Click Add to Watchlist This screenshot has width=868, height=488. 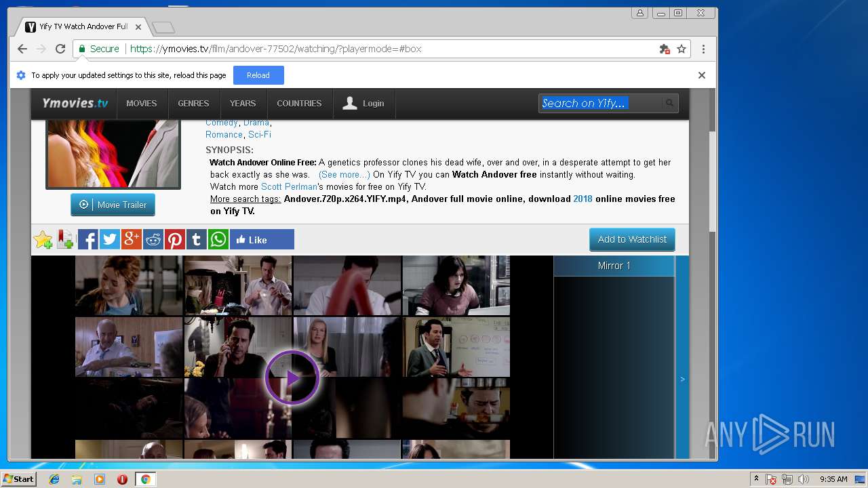tap(632, 239)
